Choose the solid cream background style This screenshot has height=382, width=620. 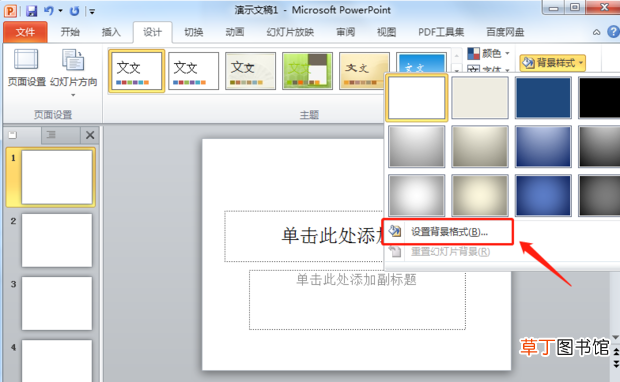[x=480, y=98]
